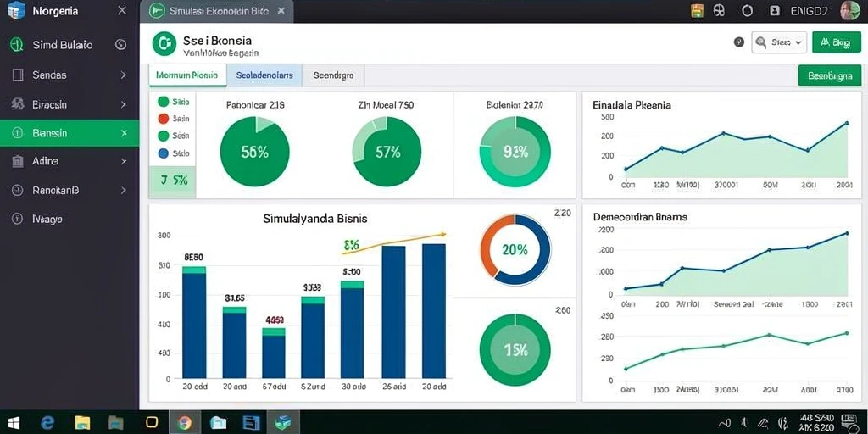The height and width of the screenshot is (434, 868).
Task: Click the 56% green pie chart
Action: pyautogui.click(x=254, y=152)
